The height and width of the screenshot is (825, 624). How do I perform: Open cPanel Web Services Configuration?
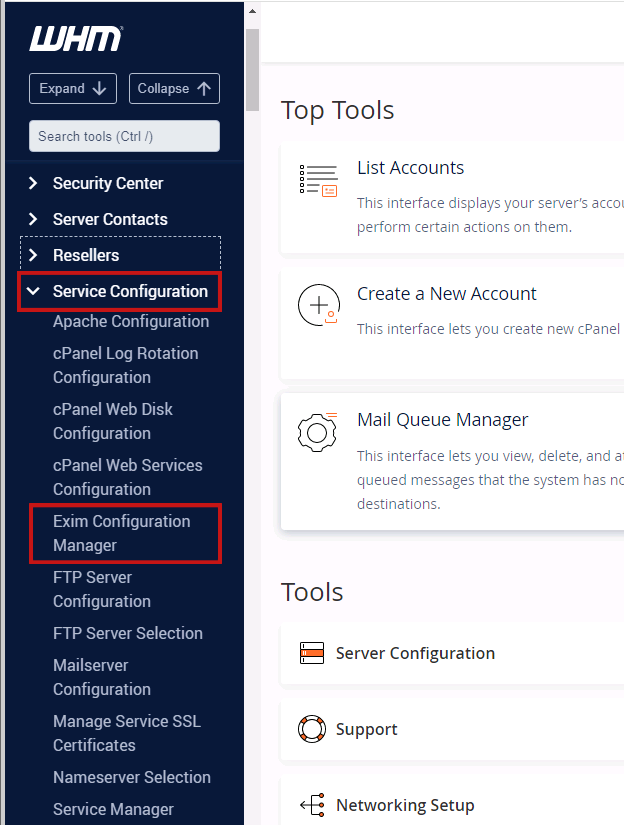coord(127,477)
